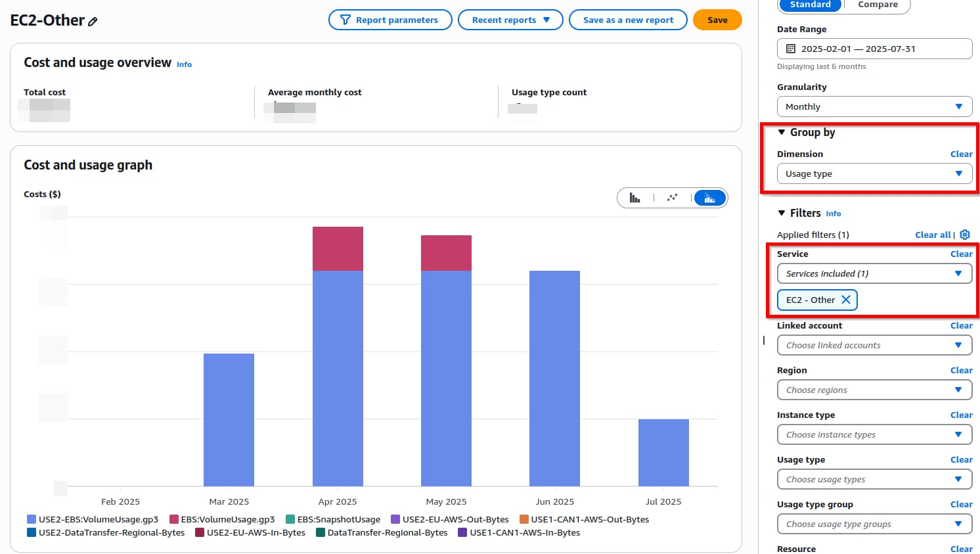The height and width of the screenshot is (554, 980).
Task: Click the red segment of Apr 2025 bar
Action: (338, 248)
